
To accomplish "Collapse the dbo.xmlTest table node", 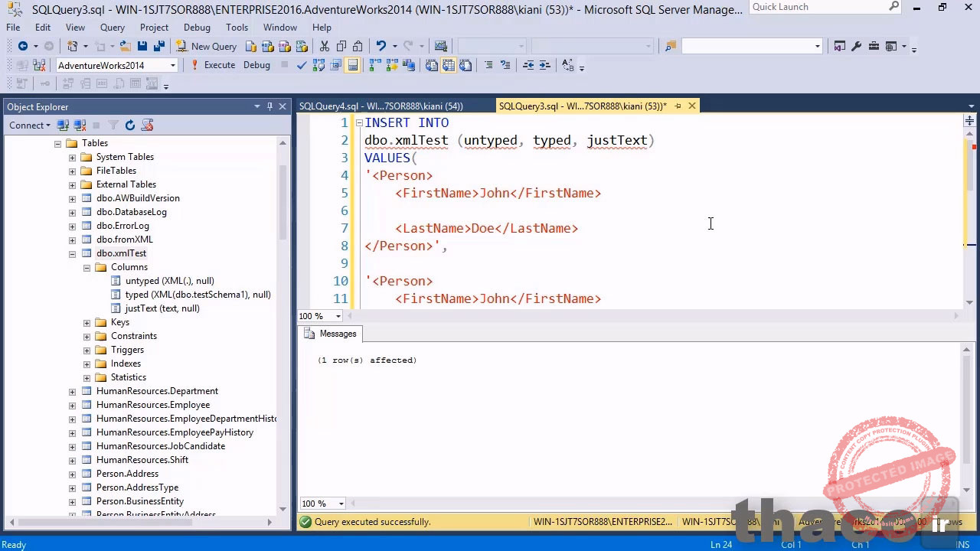I will [x=72, y=253].
